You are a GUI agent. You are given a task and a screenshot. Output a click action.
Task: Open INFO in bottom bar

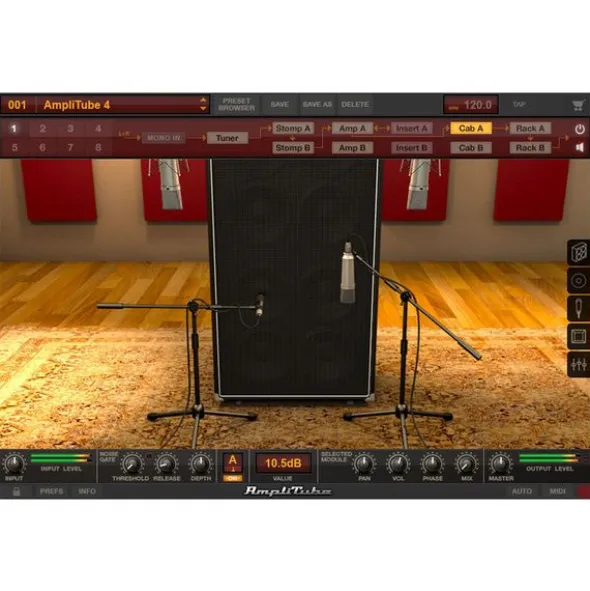(x=87, y=491)
